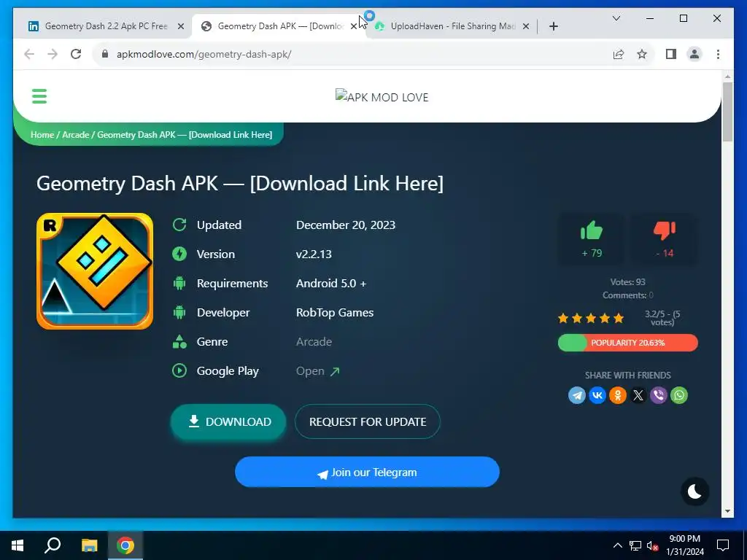The width and height of the screenshot is (747, 560).
Task: Open Arcade breadcrumb link
Action: 76,135
